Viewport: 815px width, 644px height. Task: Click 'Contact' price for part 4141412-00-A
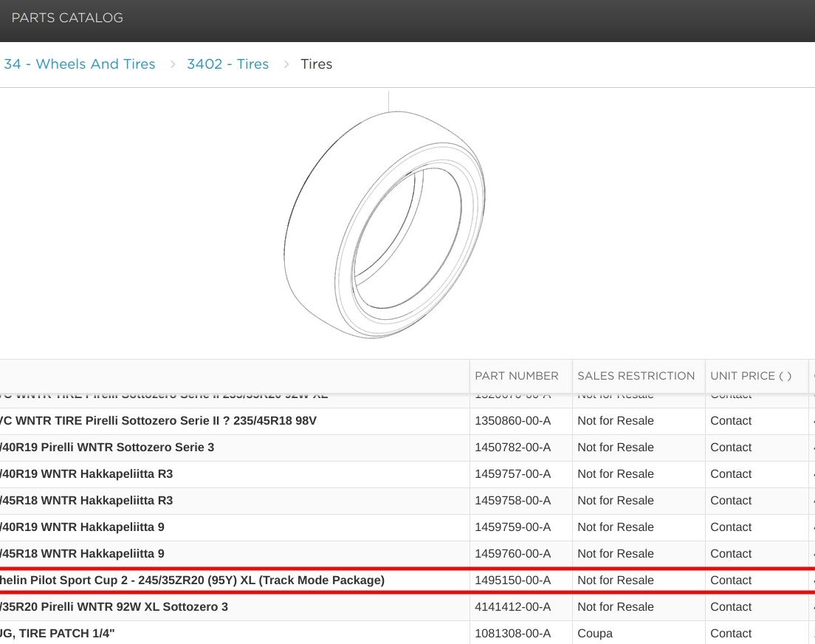(731, 606)
